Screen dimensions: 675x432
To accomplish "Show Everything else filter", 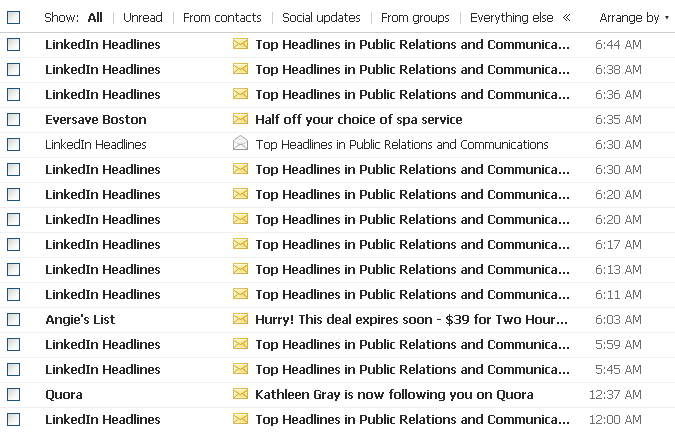I will click(511, 18).
